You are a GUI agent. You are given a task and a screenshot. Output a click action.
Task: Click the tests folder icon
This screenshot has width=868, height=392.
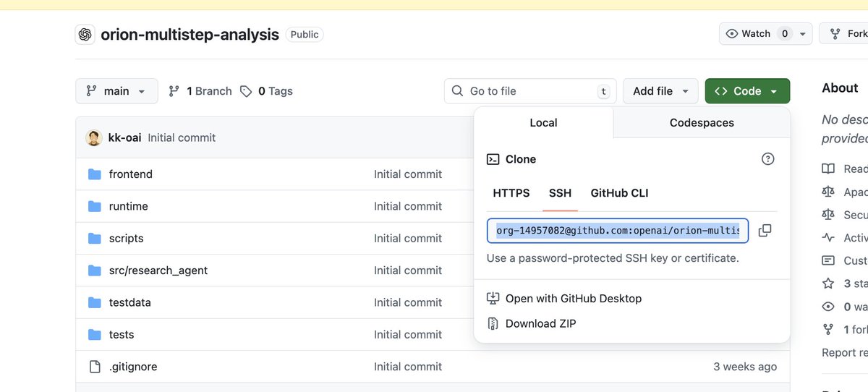[x=95, y=334]
